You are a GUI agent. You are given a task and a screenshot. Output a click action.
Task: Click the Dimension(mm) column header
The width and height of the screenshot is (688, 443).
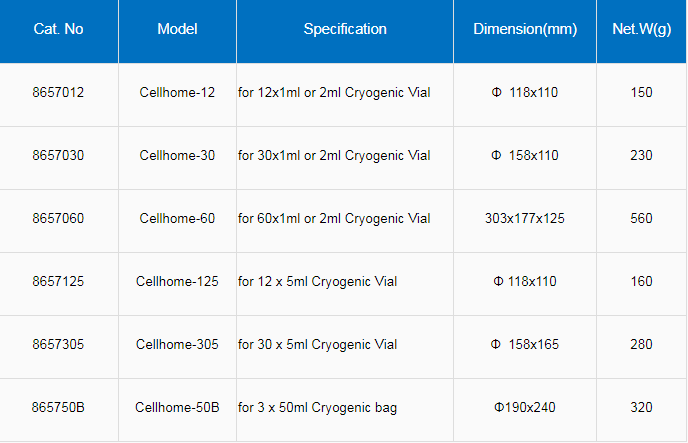pyautogui.click(x=525, y=29)
